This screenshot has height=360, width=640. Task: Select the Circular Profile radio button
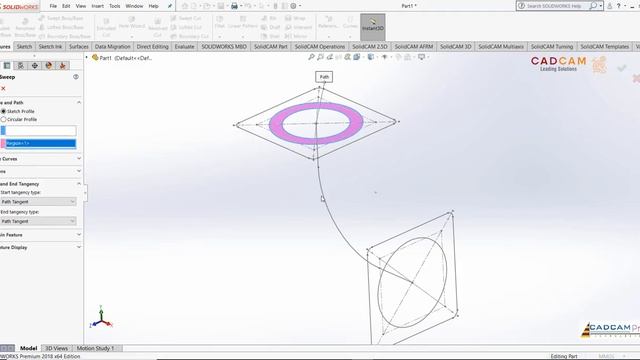(3, 119)
